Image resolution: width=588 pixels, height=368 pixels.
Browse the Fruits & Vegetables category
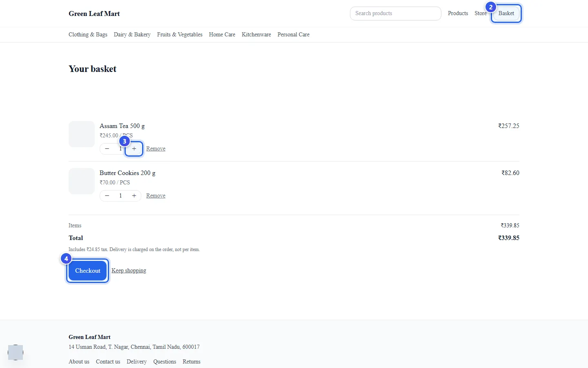point(180,35)
